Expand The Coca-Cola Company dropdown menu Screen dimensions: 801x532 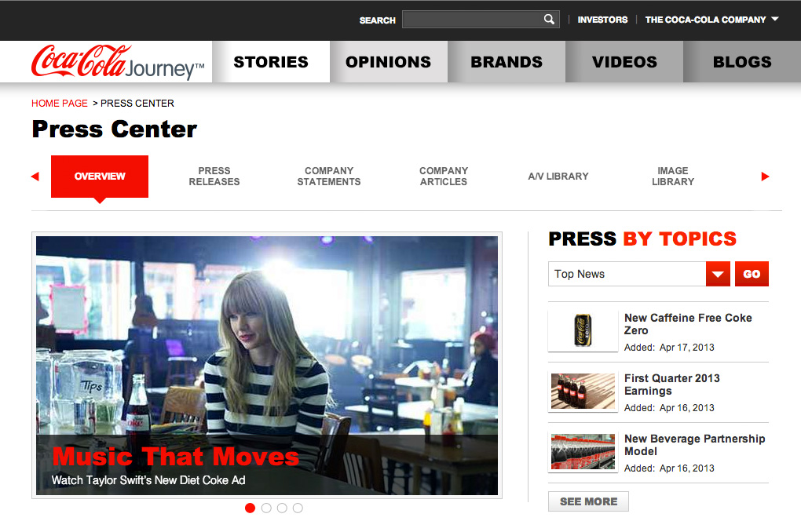[x=711, y=20]
